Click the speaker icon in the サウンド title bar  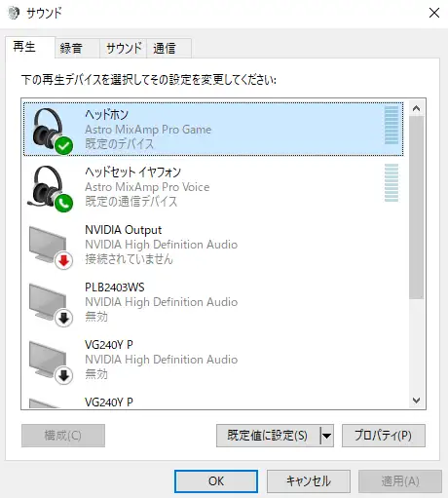14,13
